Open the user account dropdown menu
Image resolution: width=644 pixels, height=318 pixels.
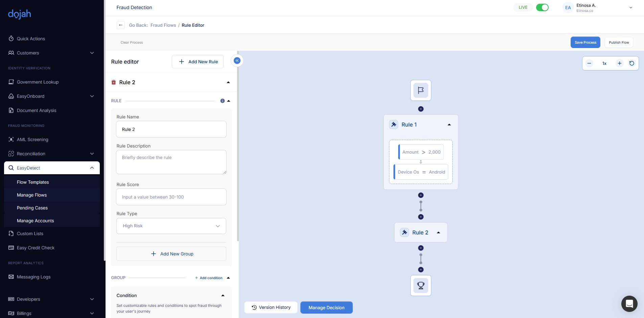[630, 7]
